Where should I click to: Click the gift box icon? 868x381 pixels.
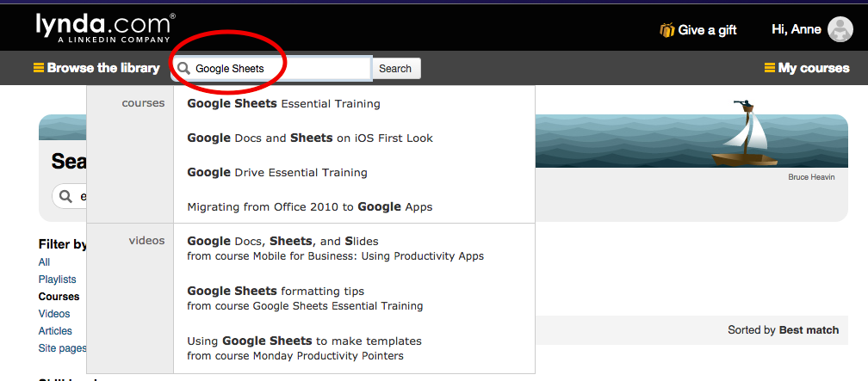667,30
